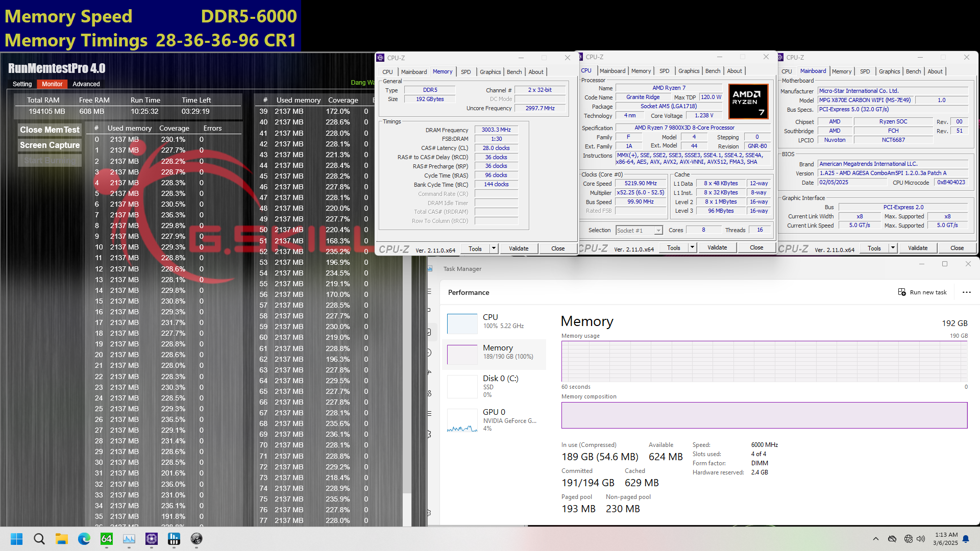The width and height of the screenshot is (980, 551).
Task: Open Microsoft Edge from the taskbar
Action: click(x=83, y=539)
